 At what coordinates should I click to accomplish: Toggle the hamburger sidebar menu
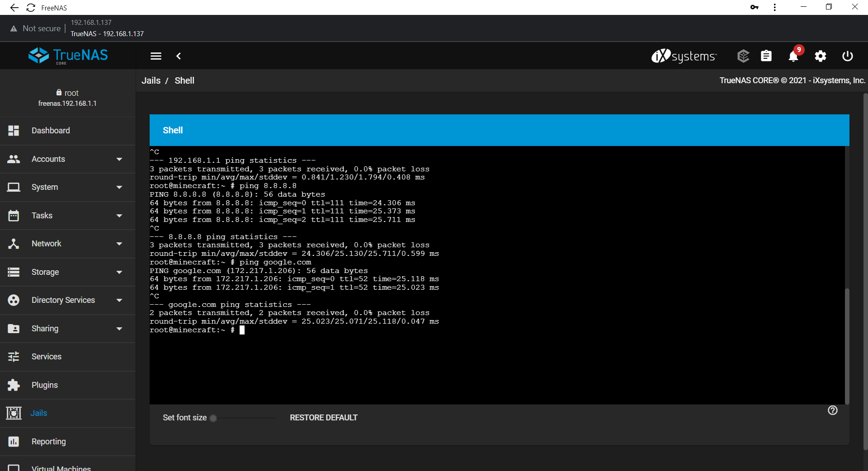click(x=156, y=56)
